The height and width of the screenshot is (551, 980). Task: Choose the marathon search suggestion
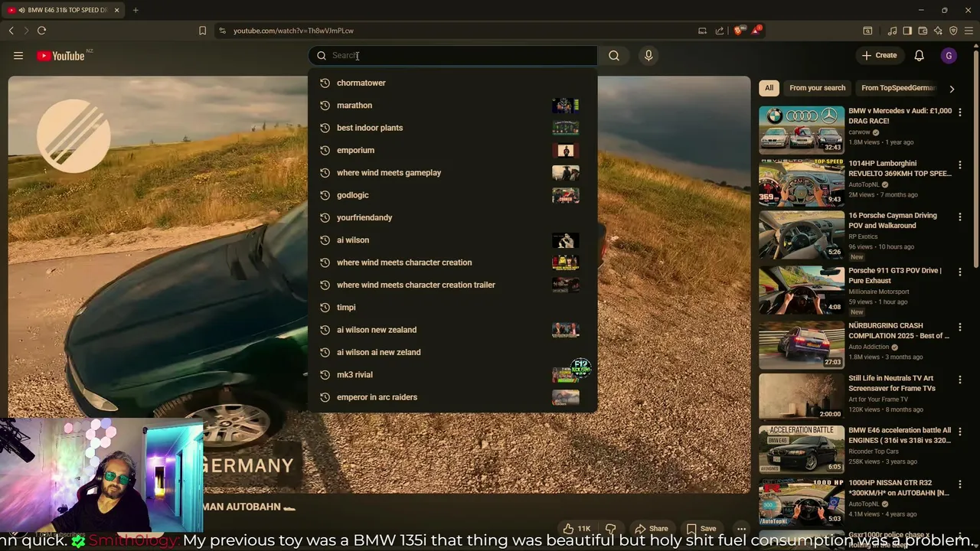point(452,105)
